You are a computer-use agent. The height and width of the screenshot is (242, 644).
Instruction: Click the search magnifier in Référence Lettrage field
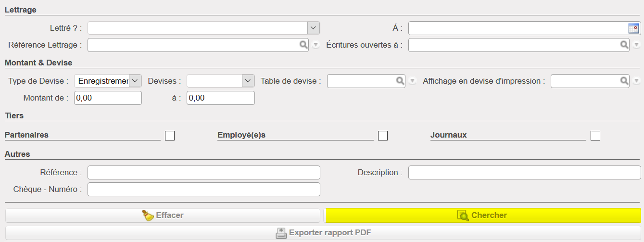pos(303,45)
